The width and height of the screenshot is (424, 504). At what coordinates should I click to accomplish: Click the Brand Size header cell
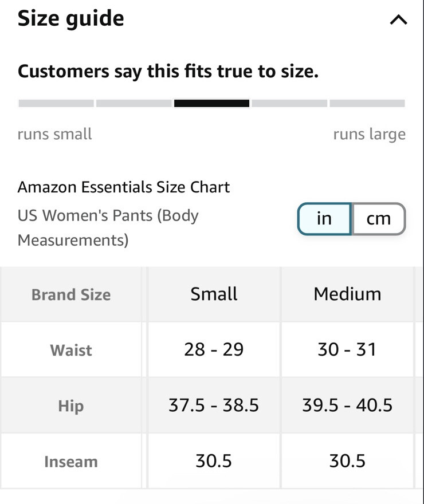coord(71,295)
